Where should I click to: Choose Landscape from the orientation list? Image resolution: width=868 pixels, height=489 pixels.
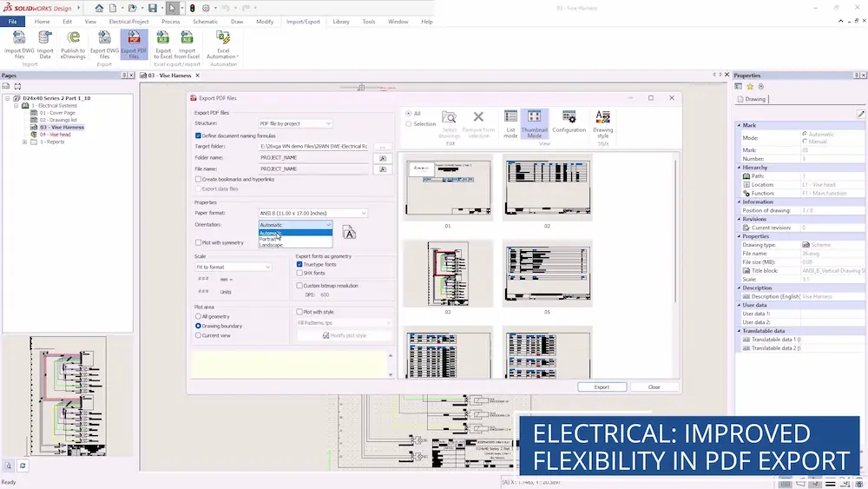click(272, 245)
